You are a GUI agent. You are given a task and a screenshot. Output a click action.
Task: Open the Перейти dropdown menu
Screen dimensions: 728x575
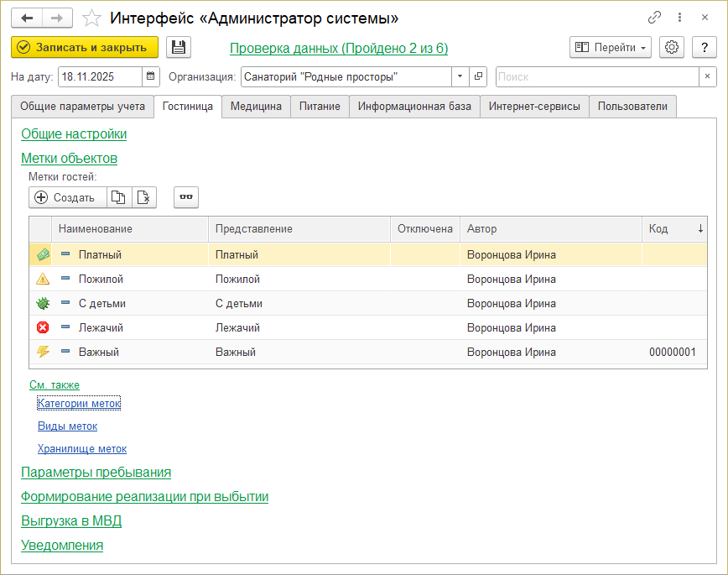611,48
